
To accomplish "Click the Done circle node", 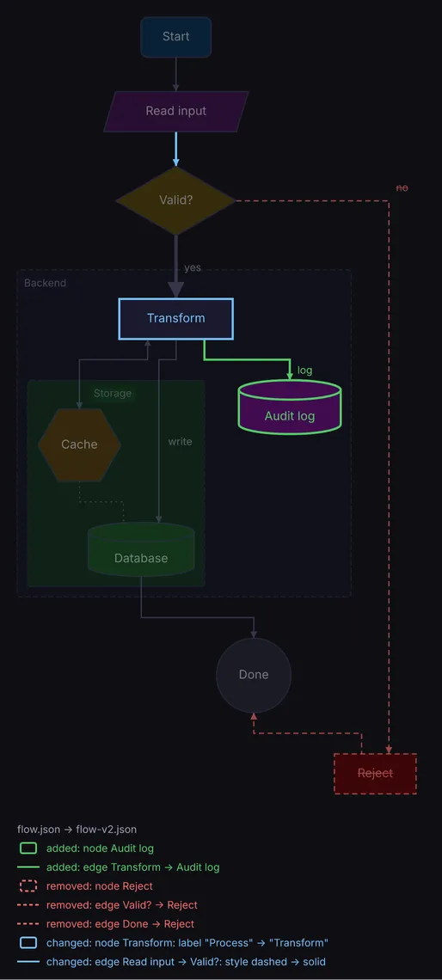I will click(x=253, y=675).
